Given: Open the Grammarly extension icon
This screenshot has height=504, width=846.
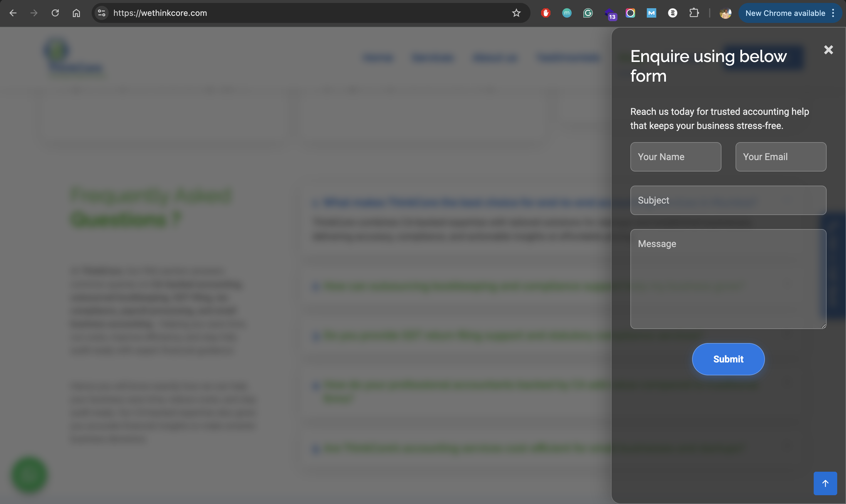Looking at the screenshot, I should 587,13.
